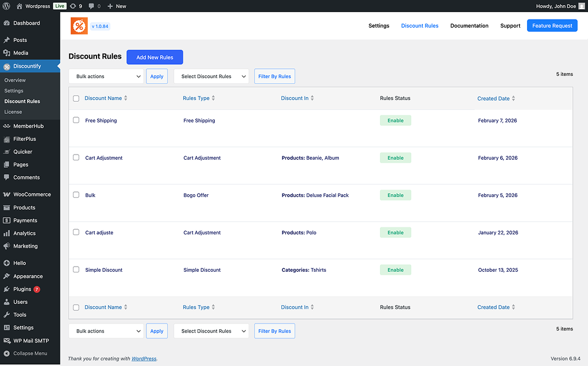Click the Add New Rules button
This screenshot has width=588, height=366.
(x=154, y=57)
